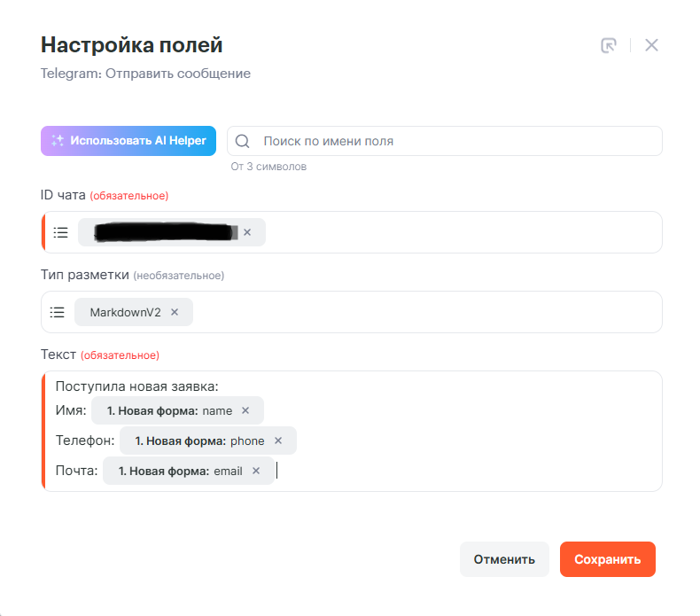This screenshot has width=700, height=616.
Task: Open list icon in ID чата field
Action: tap(60, 232)
